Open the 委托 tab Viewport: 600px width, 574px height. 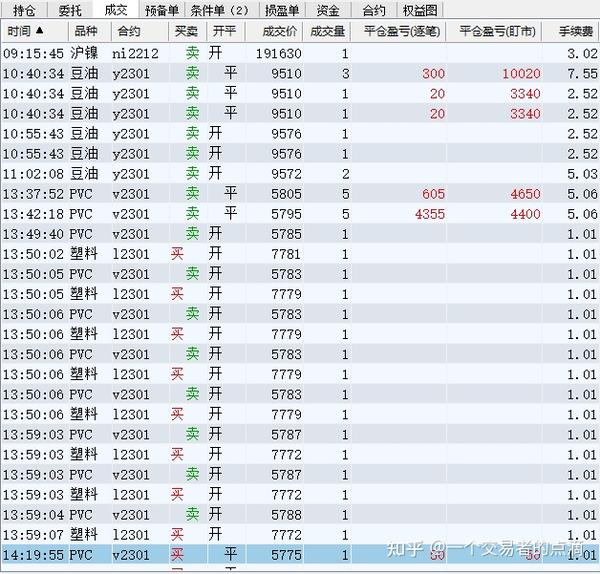pos(70,9)
